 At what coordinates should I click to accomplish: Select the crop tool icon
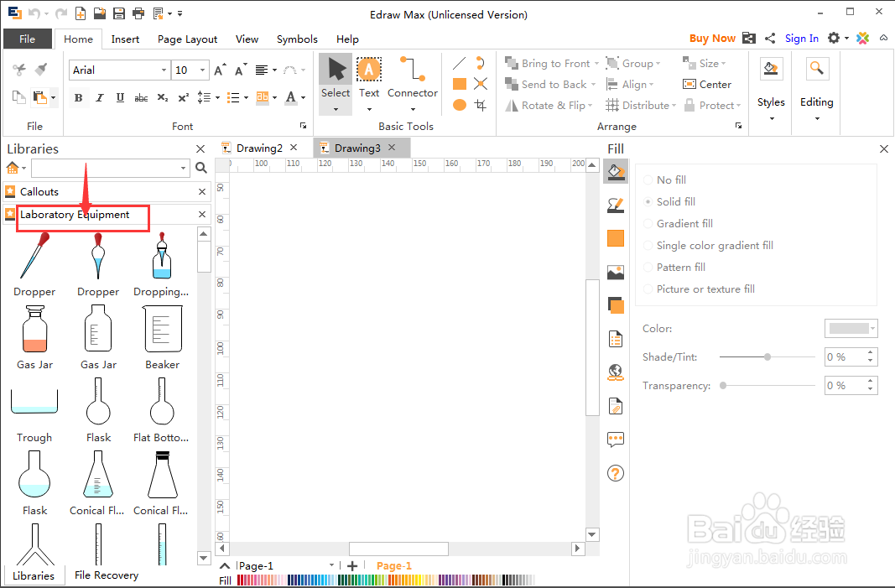[x=481, y=105]
